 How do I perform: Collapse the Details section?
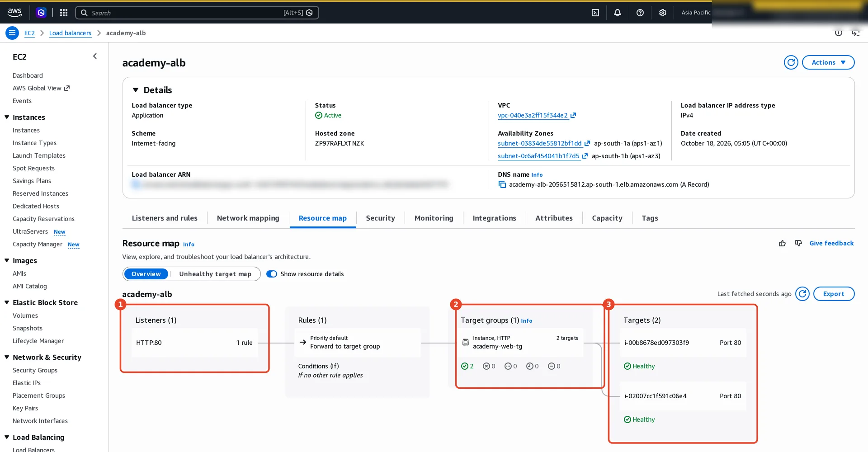[136, 90]
